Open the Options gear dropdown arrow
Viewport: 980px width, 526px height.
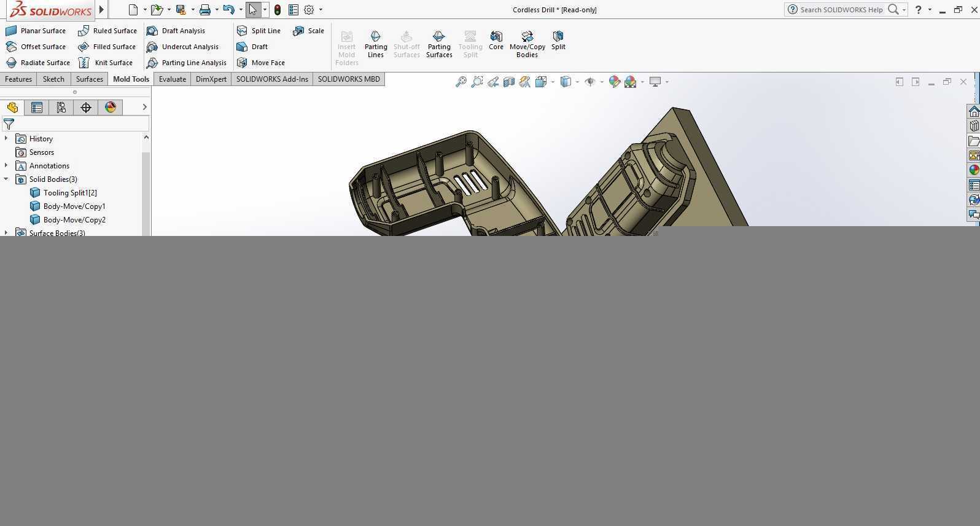tap(321, 10)
